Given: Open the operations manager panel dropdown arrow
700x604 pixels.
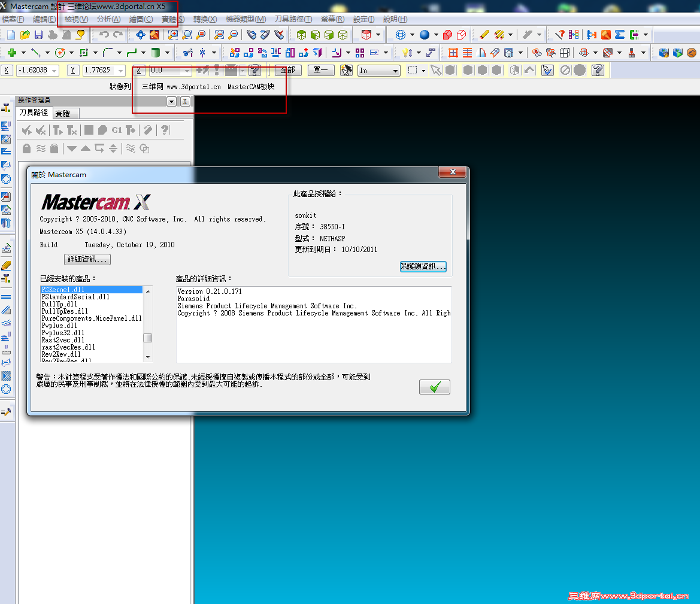Looking at the screenshot, I should [171, 101].
